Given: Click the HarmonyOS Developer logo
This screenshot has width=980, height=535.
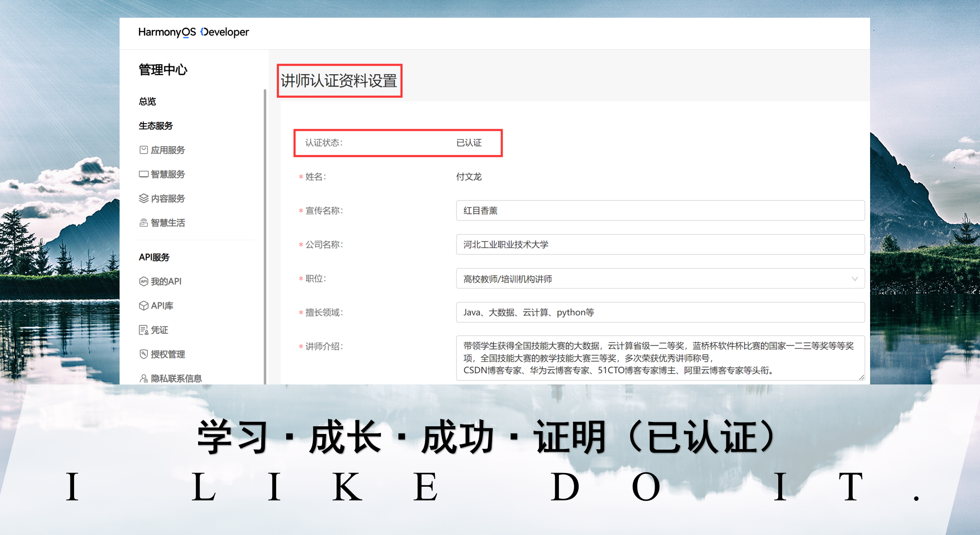Looking at the screenshot, I should point(193,32).
